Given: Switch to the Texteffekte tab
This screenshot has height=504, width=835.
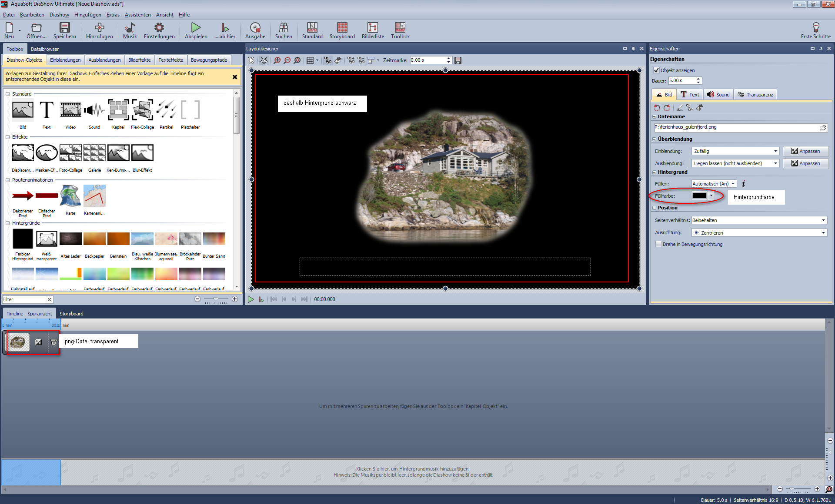Looking at the screenshot, I should click(170, 60).
